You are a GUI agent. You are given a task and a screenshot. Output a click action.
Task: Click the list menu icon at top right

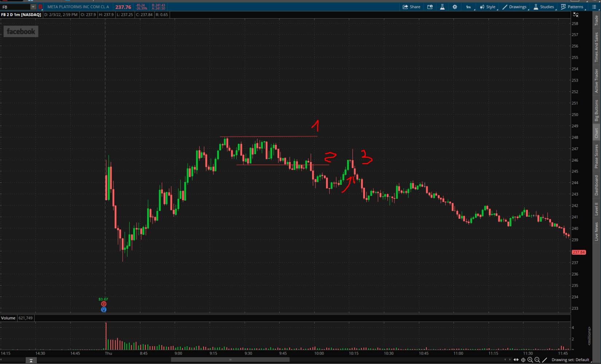coord(594,7)
